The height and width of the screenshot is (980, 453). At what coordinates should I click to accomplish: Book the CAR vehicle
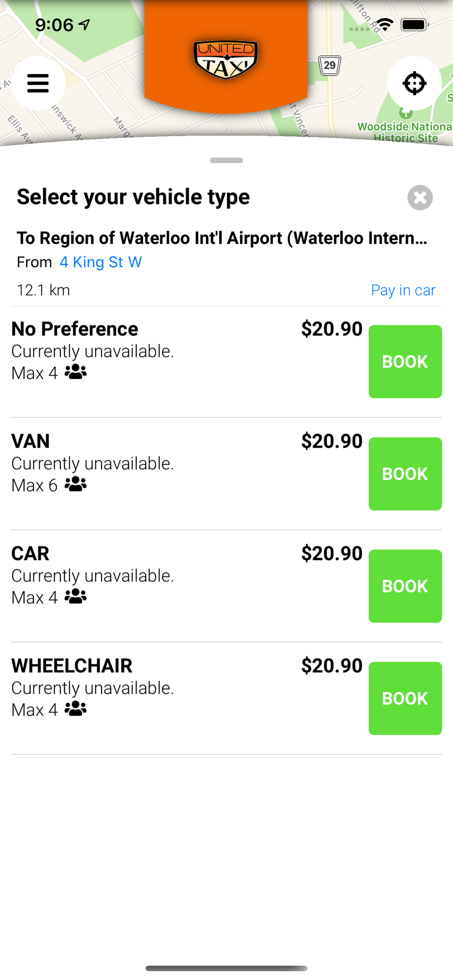[405, 586]
